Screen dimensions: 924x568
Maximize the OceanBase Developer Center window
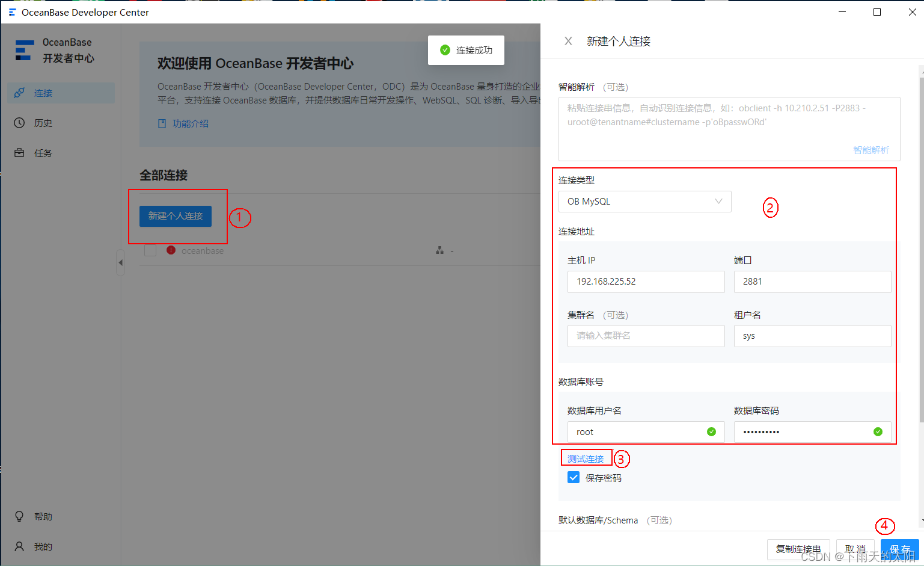877,12
